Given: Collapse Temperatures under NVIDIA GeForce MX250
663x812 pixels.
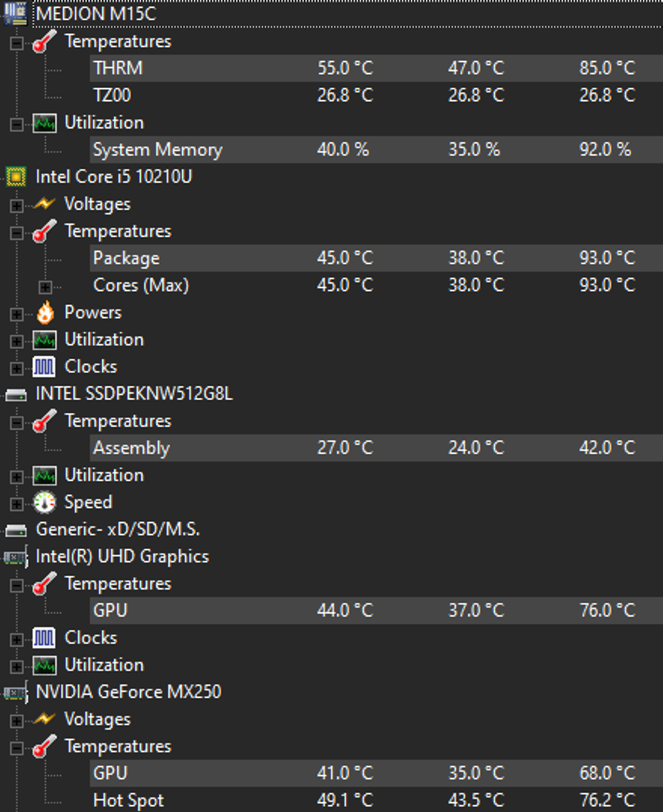Looking at the screenshot, I should (16, 748).
